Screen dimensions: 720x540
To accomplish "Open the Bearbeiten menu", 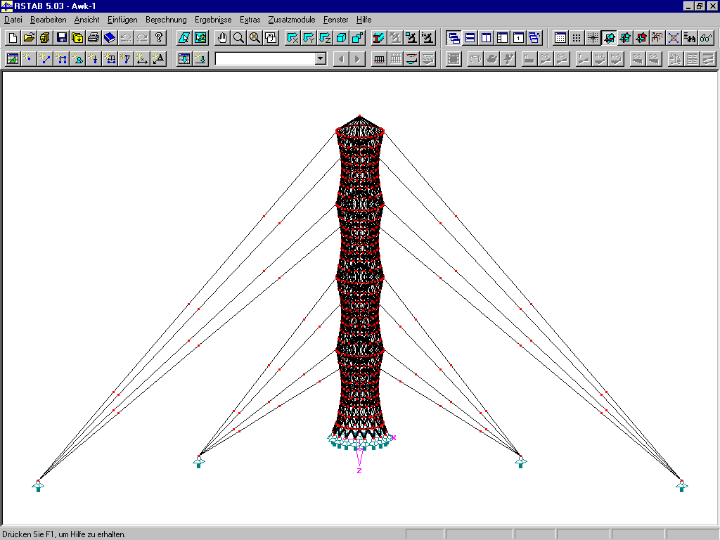I will pos(48,20).
